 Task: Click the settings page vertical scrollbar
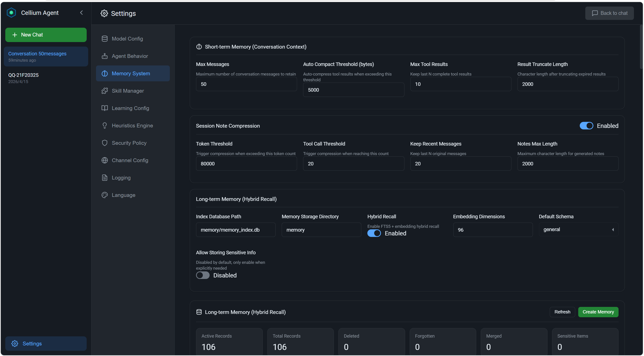tap(641, 47)
